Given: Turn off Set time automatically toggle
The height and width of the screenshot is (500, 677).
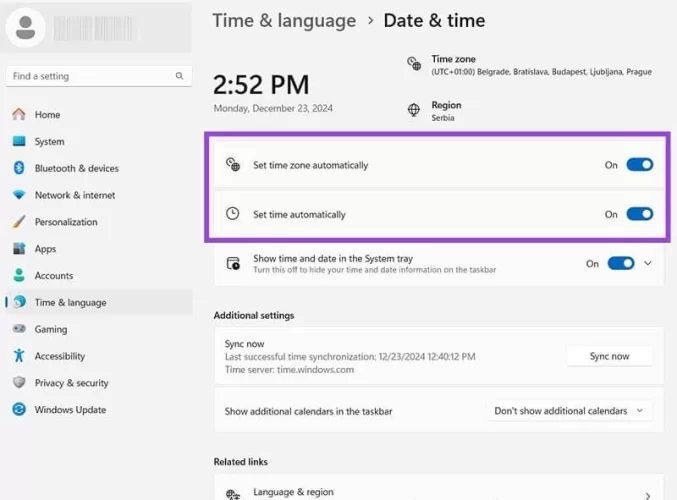Looking at the screenshot, I should (x=639, y=214).
